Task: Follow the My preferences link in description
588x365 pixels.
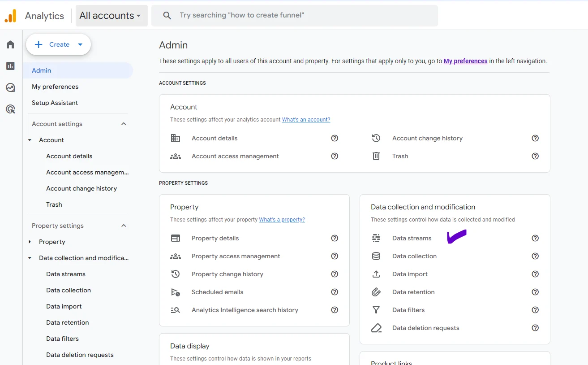Action: point(465,61)
